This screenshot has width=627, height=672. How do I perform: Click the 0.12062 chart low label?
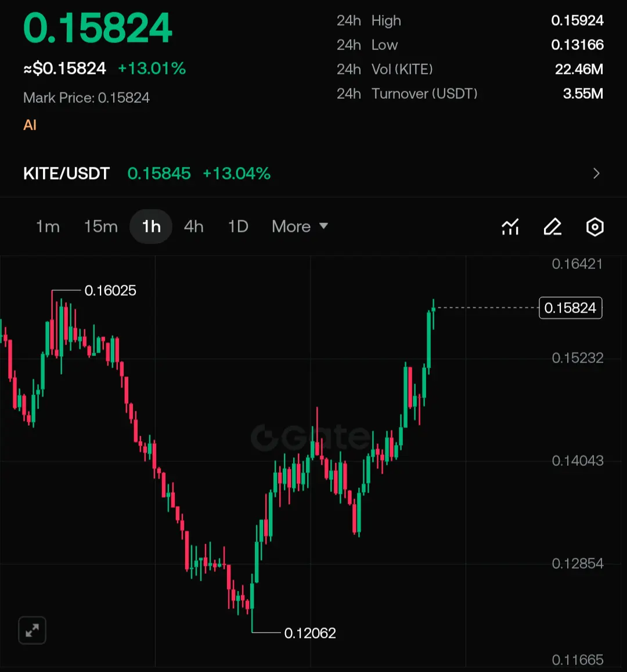click(x=310, y=633)
